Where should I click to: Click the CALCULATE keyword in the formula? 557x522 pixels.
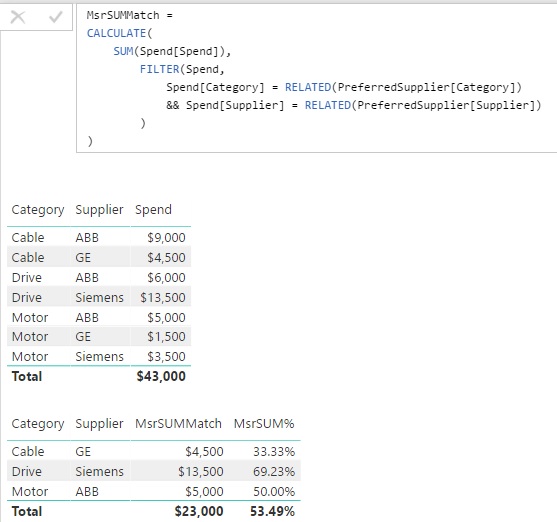pos(117,33)
